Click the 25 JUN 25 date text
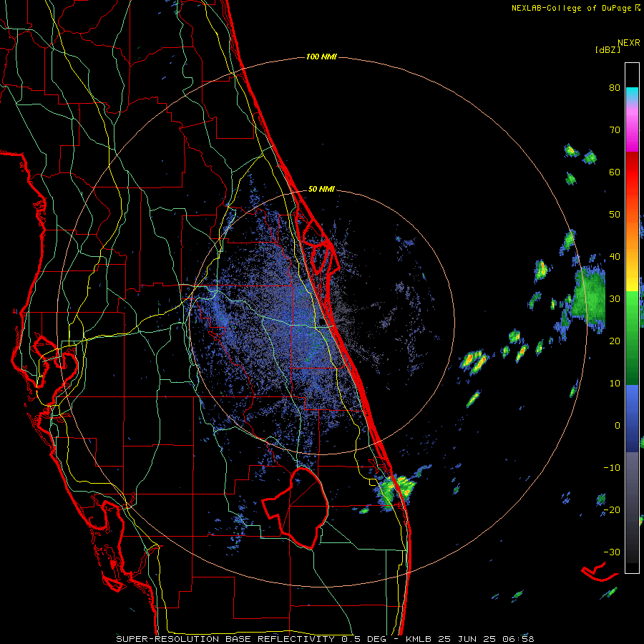The image size is (644, 644). [466, 639]
